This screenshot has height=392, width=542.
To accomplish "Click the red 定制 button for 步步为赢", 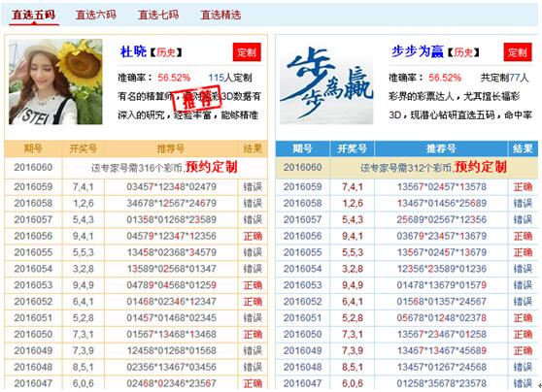I will 518,52.
